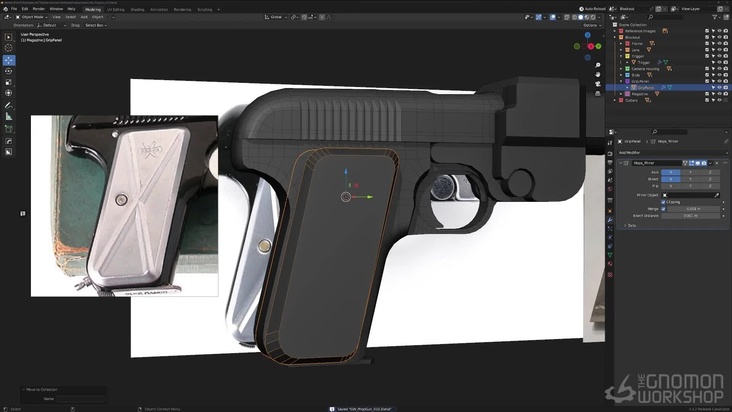Expand the Reference Images collection
Screen dimensions: 732x412
[615, 31]
